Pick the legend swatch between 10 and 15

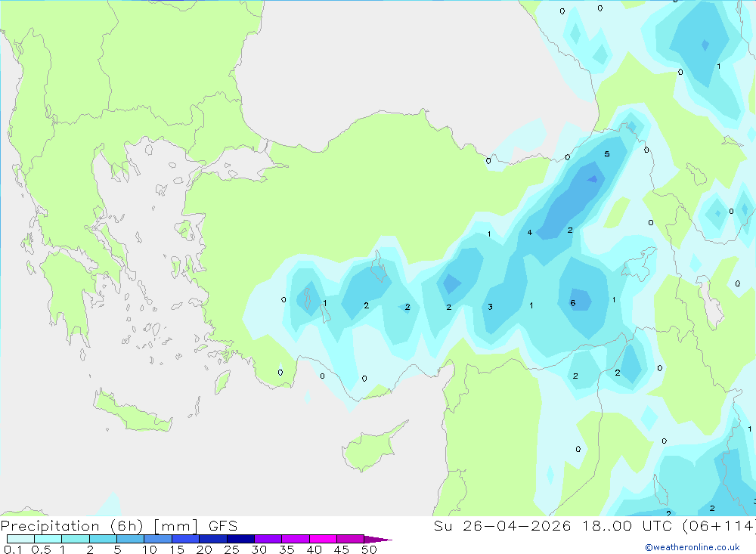click(158, 539)
